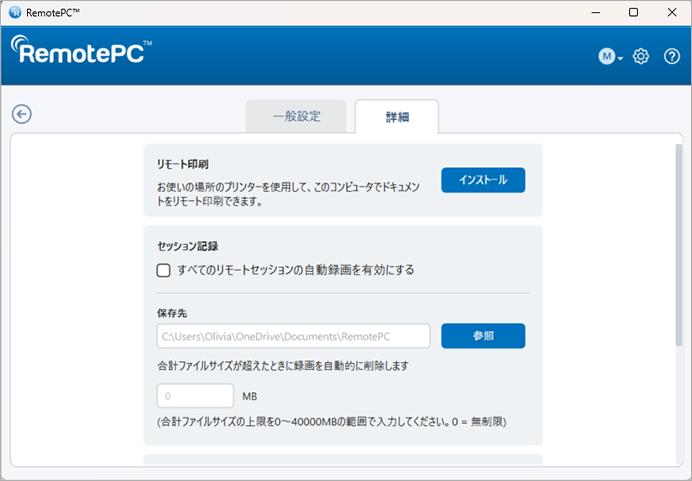The height and width of the screenshot is (481, 692).
Task: Maximize the RemotePC window
Action: tap(633, 12)
